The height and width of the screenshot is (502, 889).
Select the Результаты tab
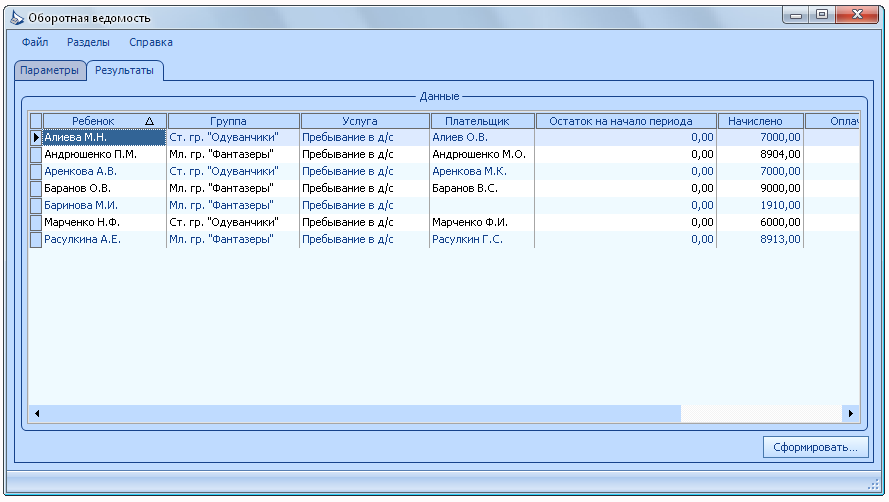[124, 70]
